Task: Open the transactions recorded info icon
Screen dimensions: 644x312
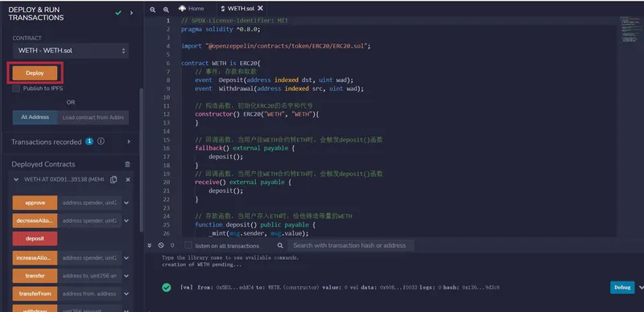Action: point(101,142)
